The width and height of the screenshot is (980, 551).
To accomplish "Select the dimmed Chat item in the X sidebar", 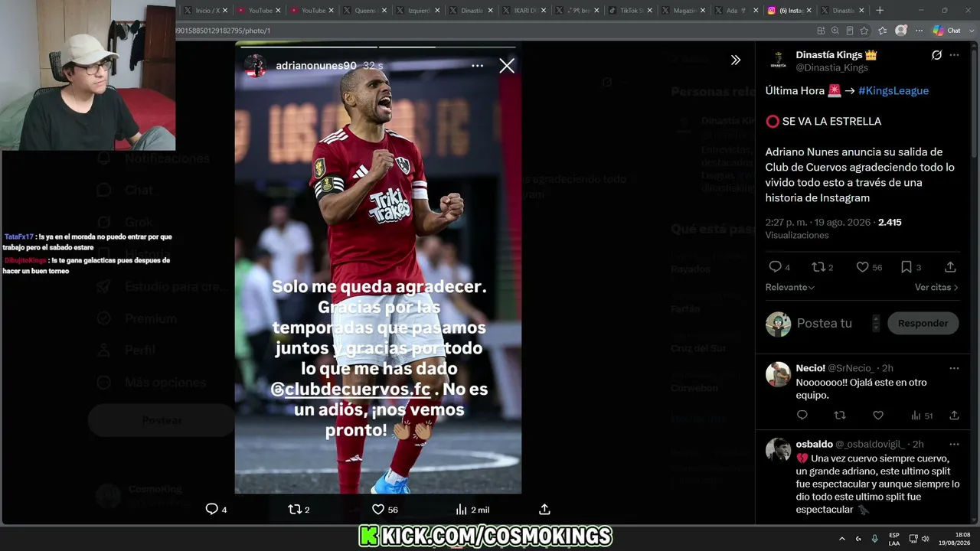I will point(126,190).
